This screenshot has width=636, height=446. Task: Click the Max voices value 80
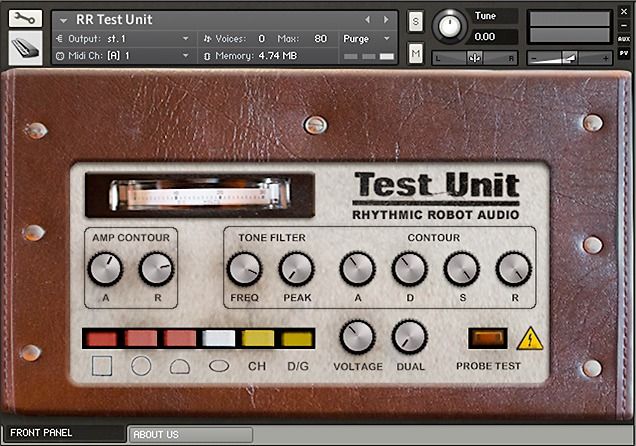pyautogui.click(x=320, y=39)
